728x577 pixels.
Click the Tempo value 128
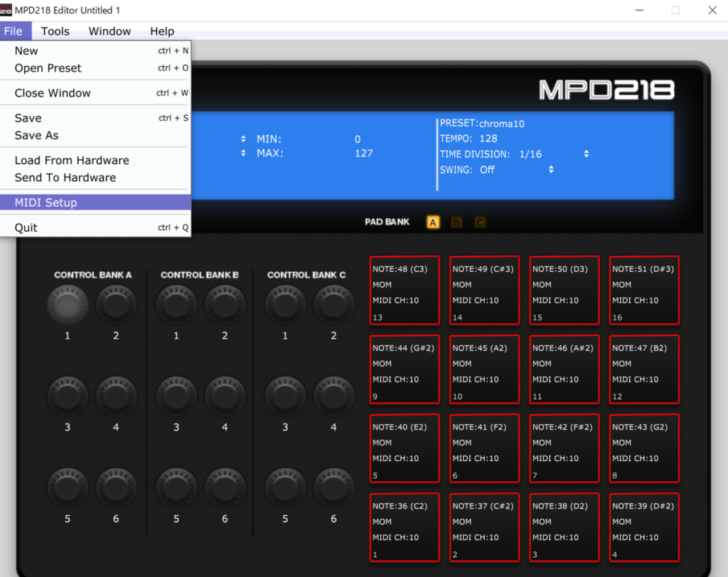[x=488, y=139]
